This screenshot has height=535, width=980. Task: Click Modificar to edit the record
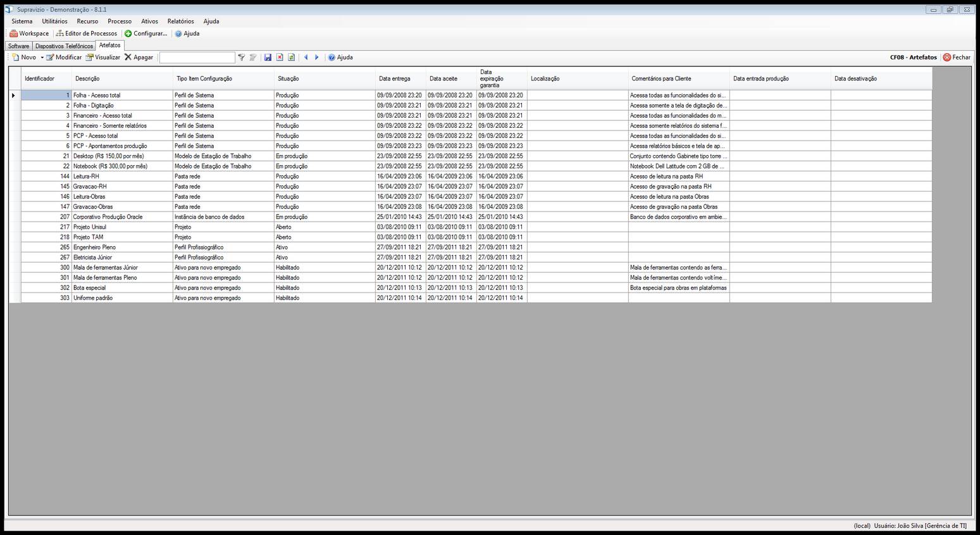tap(64, 58)
